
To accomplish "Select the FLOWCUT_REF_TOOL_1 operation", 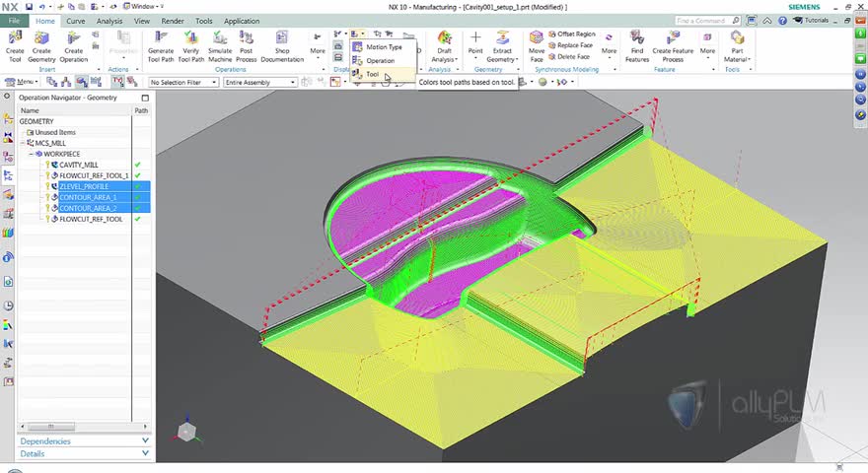I will [94, 175].
